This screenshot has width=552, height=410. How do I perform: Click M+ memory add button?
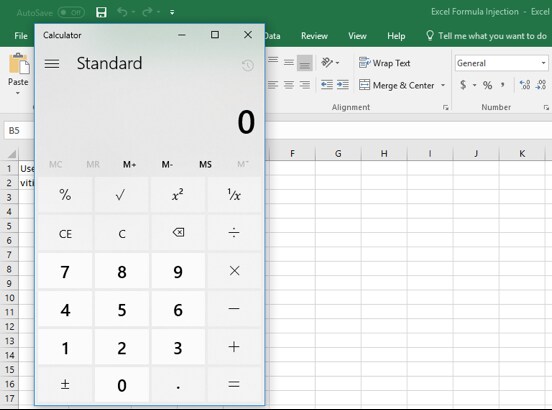(x=129, y=164)
